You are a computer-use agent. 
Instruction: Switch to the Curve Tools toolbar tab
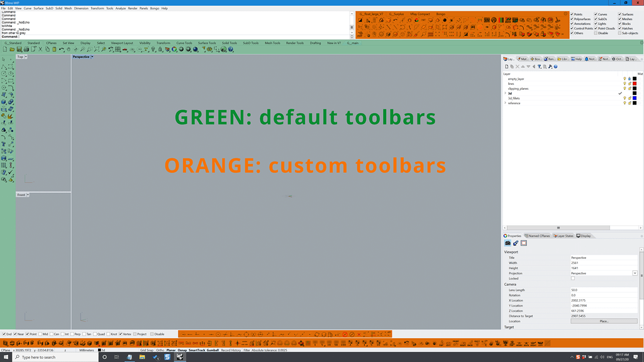tap(184, 43)
